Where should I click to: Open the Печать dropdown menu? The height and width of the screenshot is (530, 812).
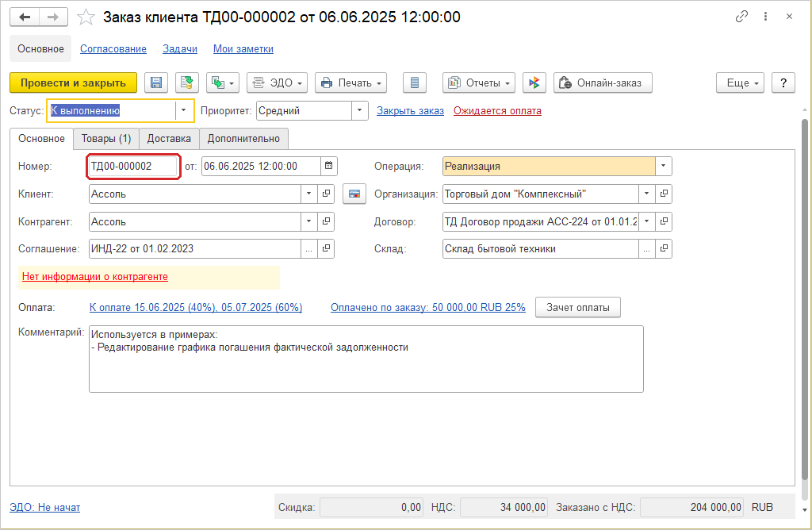tap(351, 83)
